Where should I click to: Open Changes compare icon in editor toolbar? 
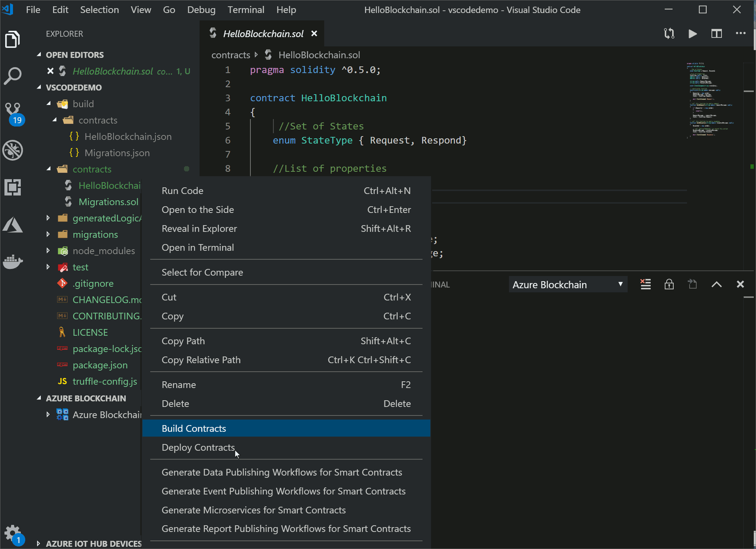(x=669, y=34)
